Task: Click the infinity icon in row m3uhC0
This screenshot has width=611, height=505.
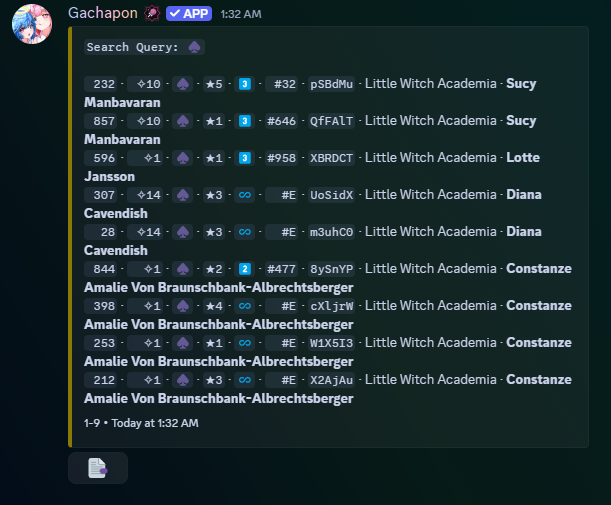Action: pos(245,232)
